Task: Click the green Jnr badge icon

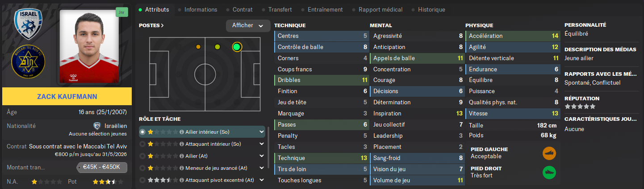Action: (x=121, y=12)
